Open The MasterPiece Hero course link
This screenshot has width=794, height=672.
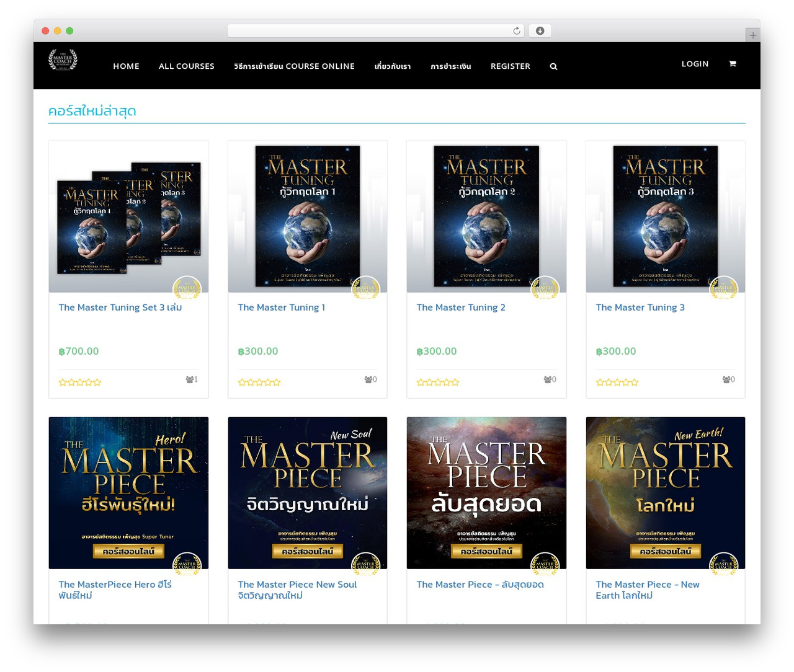pos(115,590)
